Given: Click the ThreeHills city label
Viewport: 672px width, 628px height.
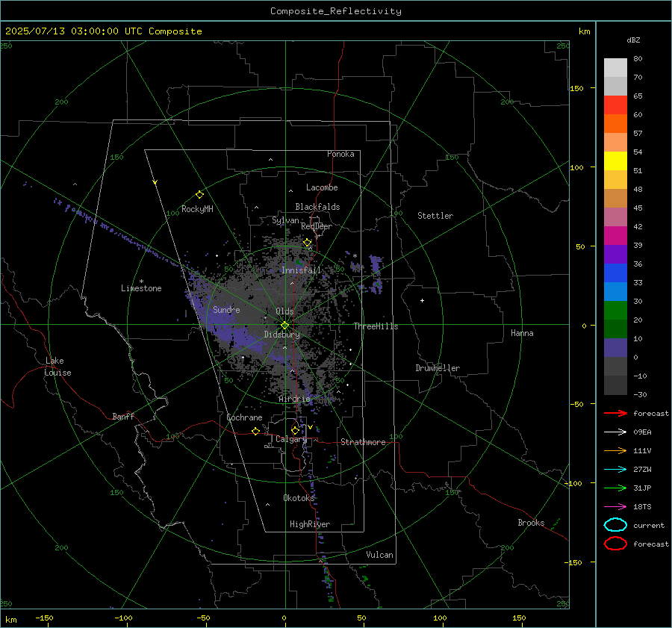Looking at the screenshot, I should coord(376,326).
